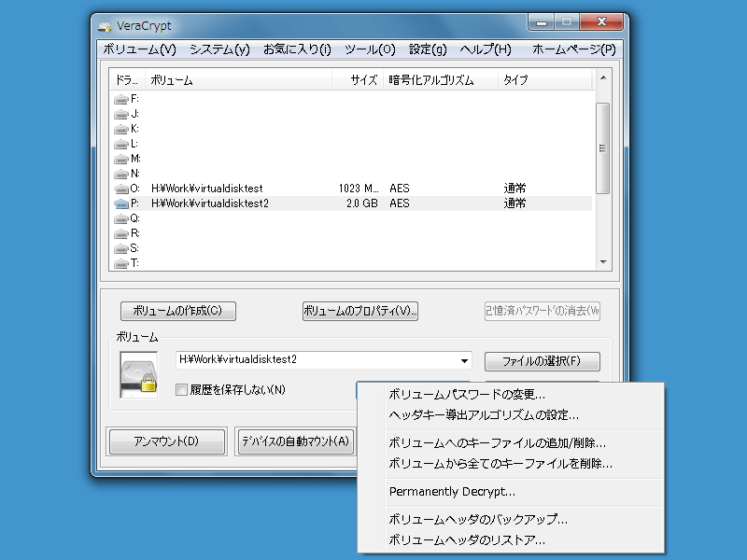The image size is (747, 560).
Task: Open the 設定(g) menu
Action: coord(428,49)
